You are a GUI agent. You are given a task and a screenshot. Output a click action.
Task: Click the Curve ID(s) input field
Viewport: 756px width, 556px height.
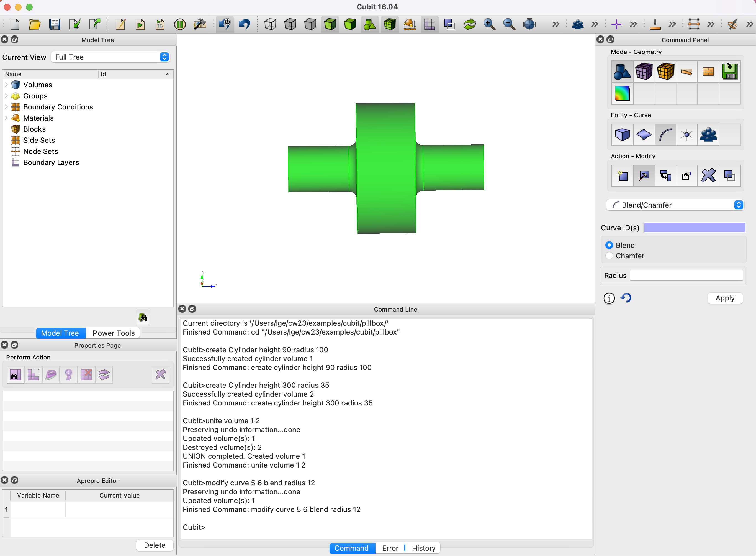pyautogui.click(x=695, y=228)
